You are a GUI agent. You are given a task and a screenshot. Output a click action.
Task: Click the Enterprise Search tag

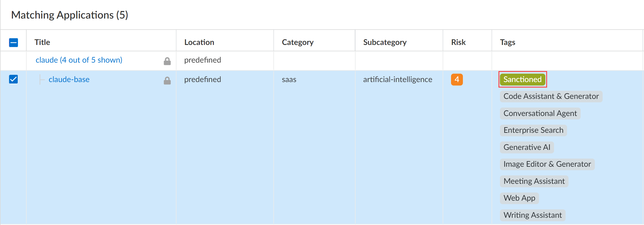coord(533,130)
